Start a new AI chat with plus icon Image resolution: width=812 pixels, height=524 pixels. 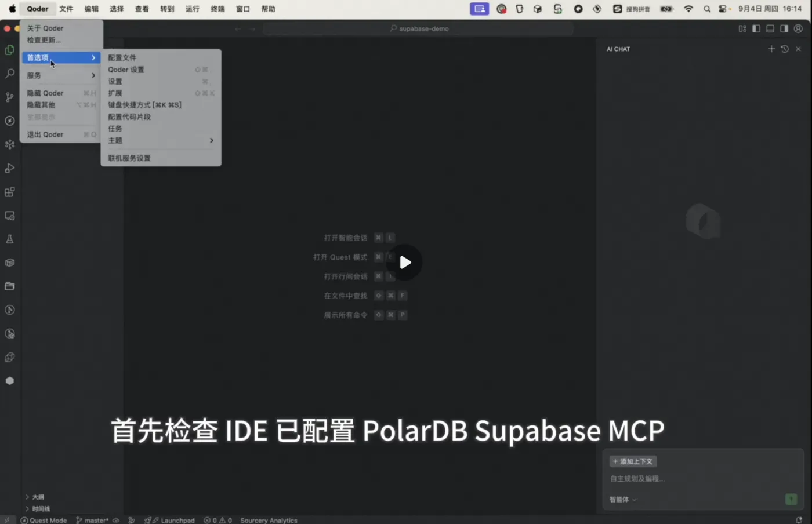pyautogui.click(x=771, y=49)
